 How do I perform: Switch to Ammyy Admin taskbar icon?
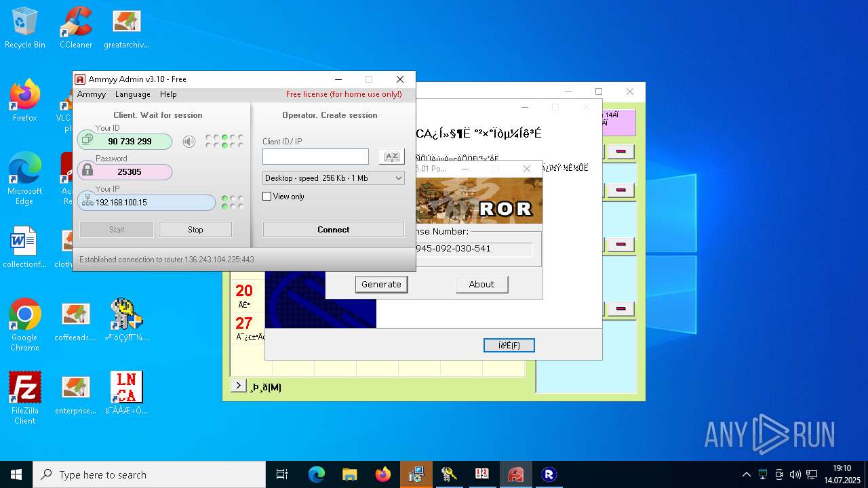(x=516, y=474)
